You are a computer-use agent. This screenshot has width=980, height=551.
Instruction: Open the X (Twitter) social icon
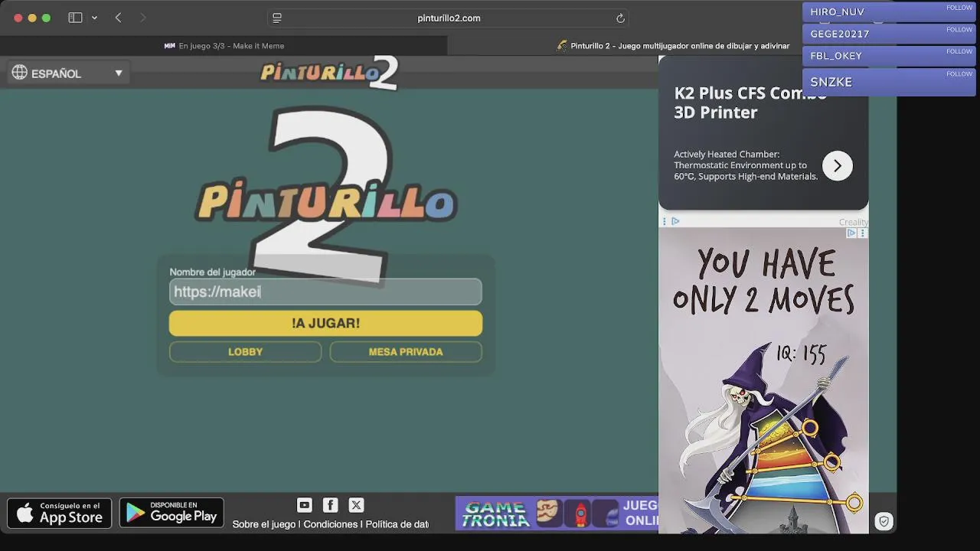356,505
